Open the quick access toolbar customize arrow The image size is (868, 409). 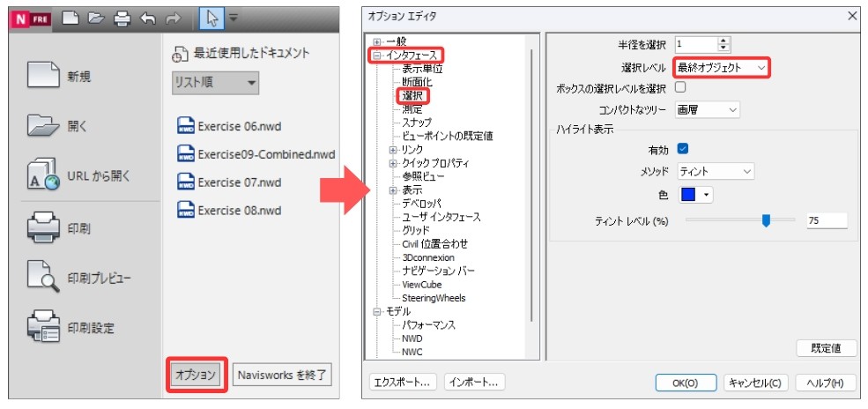click(x=234, y=17)
